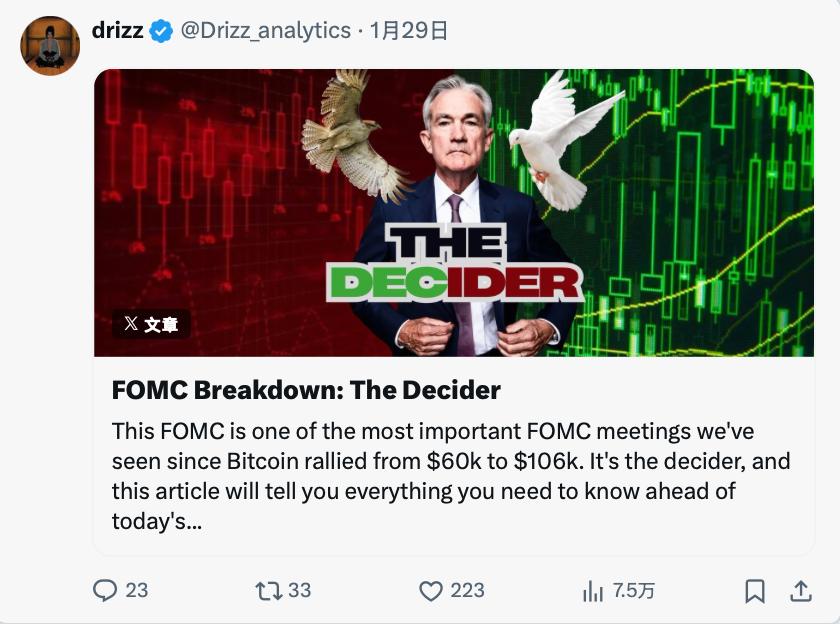Click the reply speech bubble icon
The width and height of the screenshot is (840, 624).
(x=105, y=591)
